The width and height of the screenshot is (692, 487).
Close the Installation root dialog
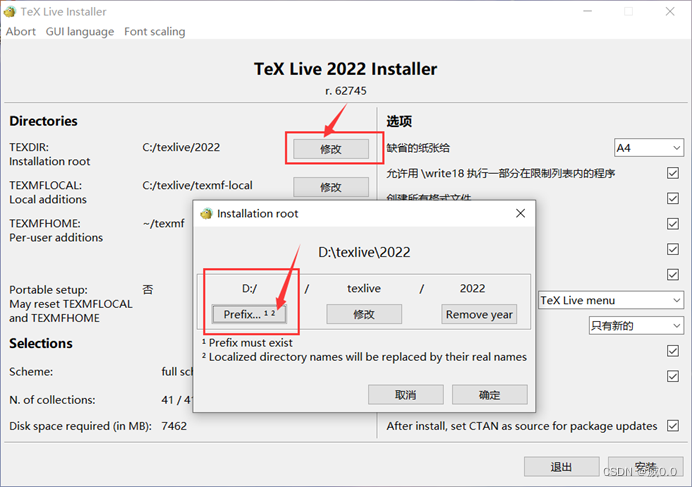520,213
